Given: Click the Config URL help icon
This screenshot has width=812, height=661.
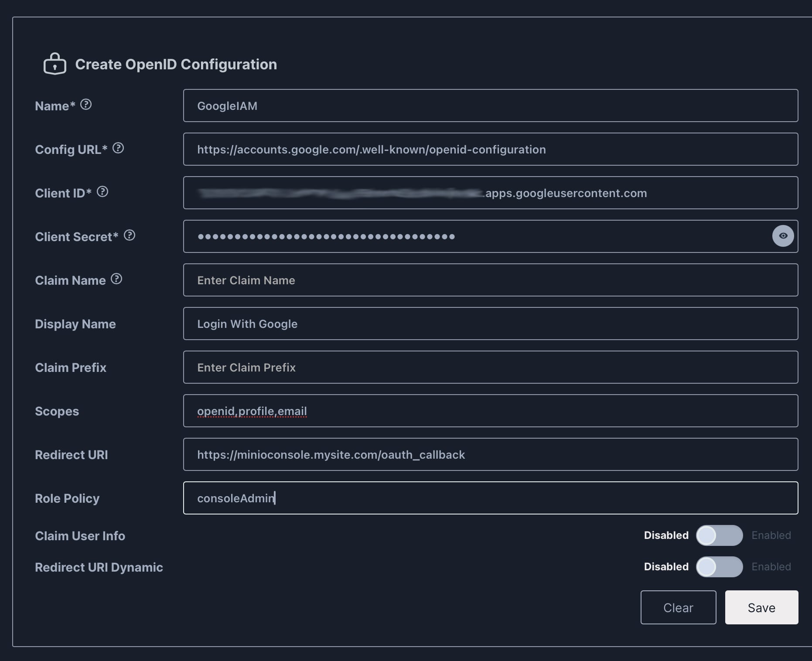Looking at the screenshot, I should coord(118,148).
